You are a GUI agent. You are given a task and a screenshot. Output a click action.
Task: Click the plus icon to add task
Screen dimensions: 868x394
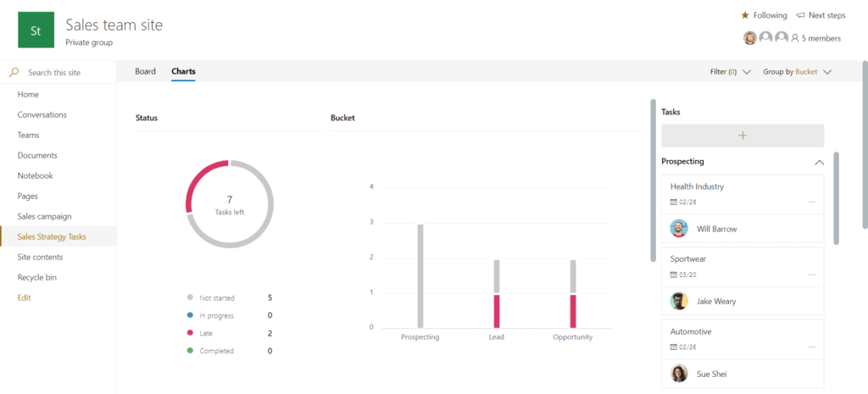click(743, 136)
